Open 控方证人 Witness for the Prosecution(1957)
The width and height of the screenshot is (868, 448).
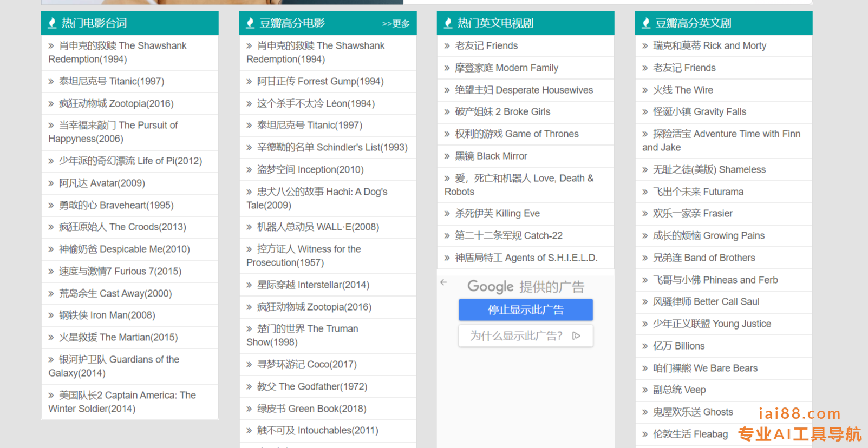(304, 256)
